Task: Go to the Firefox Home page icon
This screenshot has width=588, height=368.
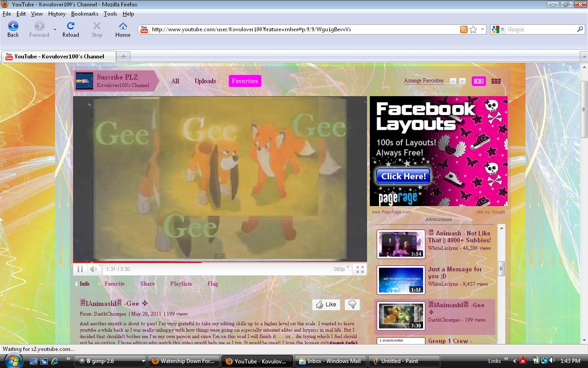Action: pos(123,29)
